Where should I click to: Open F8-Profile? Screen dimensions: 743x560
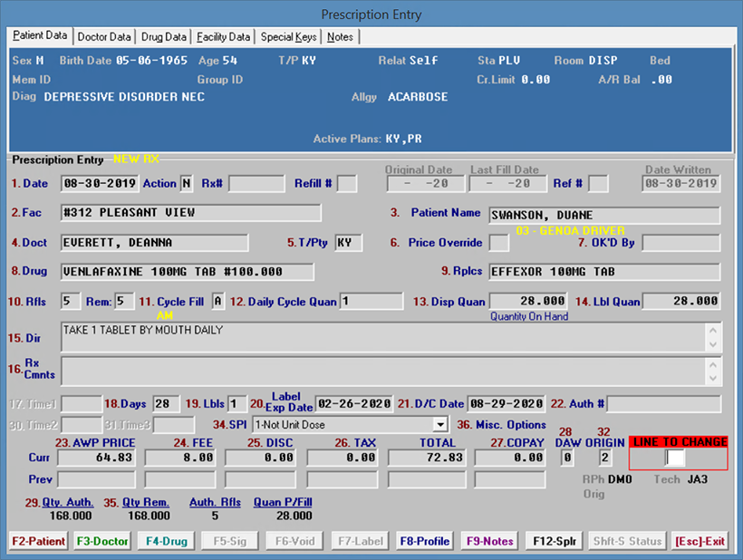pos(425,541)
